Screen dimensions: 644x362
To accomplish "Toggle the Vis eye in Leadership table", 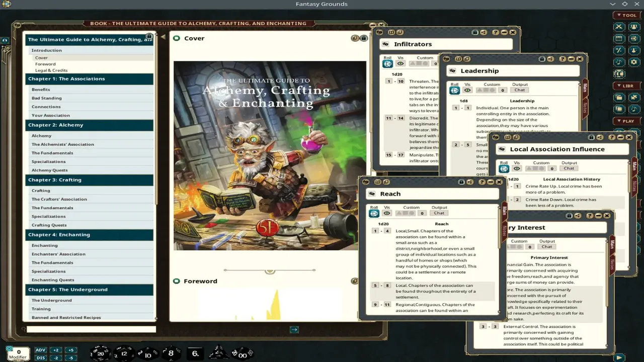I will [x=467, y=90].
